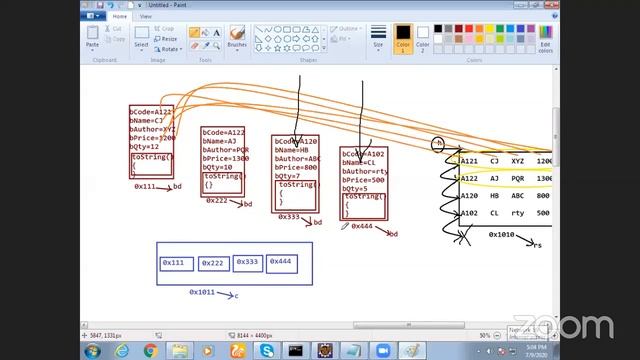The height and width of the screenshot is (360, 640).
Task: Pick the green color swatch
Action: (500, 29)
